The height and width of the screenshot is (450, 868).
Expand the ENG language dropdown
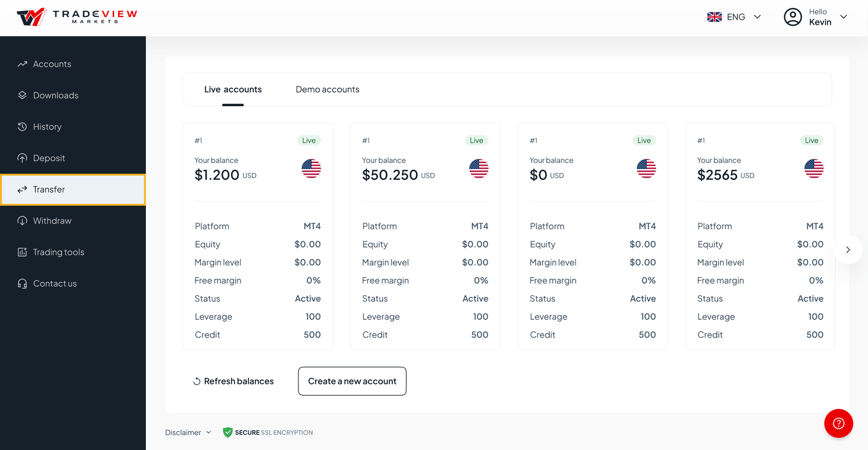pyautogui.click(x=757, y=17)
